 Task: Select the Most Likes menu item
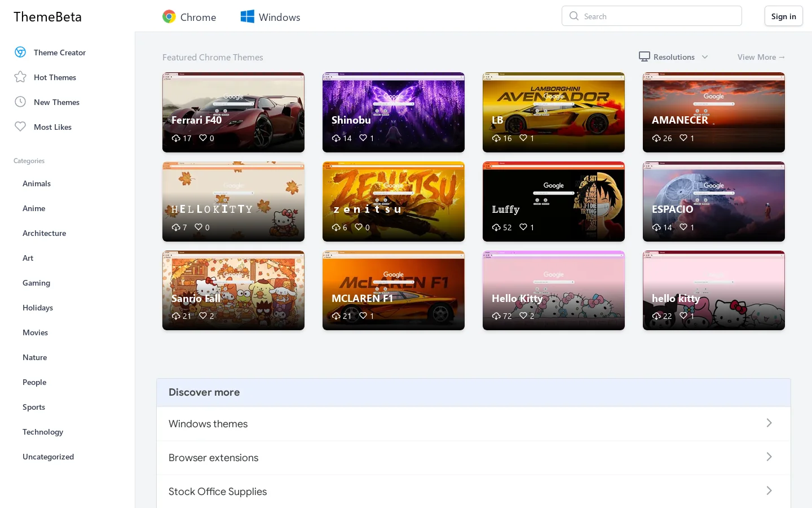point(52,127)
